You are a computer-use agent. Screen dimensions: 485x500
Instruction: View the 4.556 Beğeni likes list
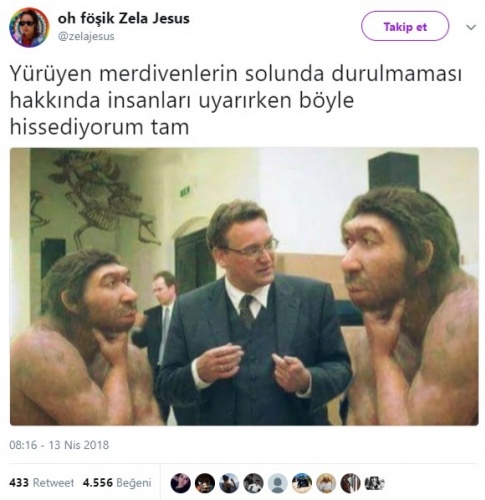tap(117, 483)
